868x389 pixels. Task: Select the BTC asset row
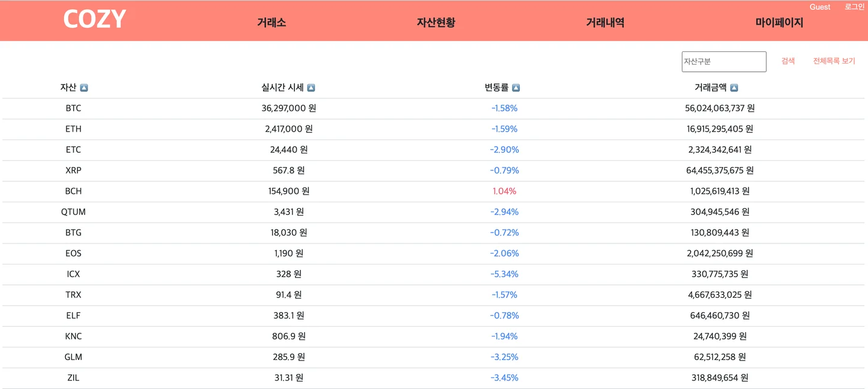(74, 108)
